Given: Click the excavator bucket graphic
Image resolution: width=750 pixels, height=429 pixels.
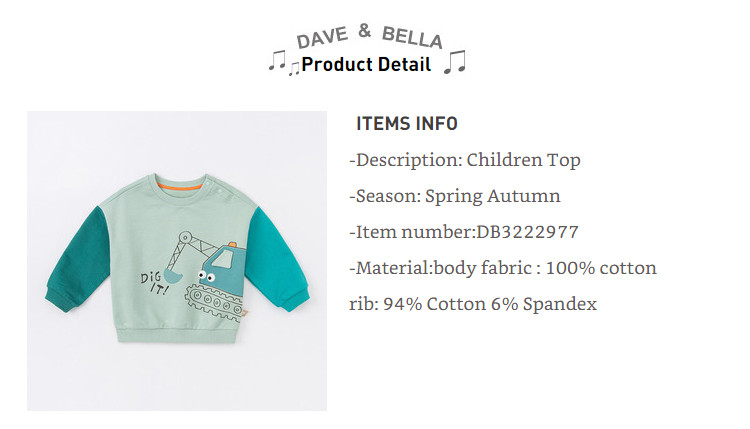Looking at the screenshot, I should point(173,275).
